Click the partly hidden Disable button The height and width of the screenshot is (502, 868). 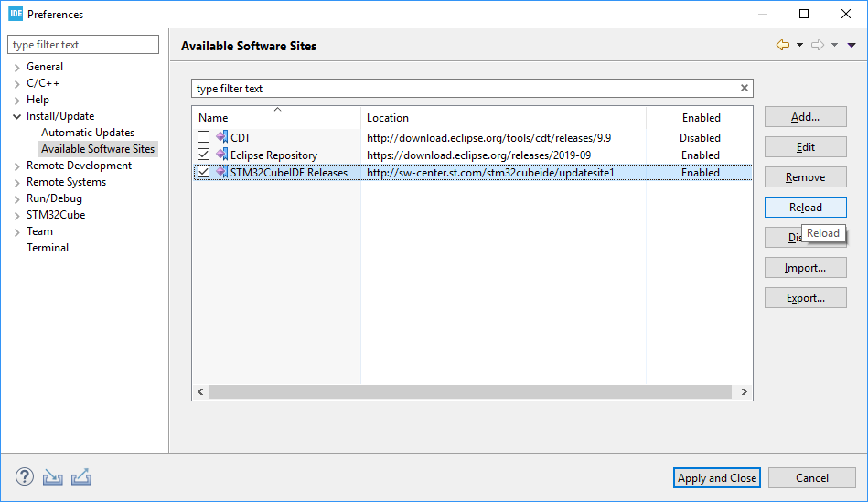(784, 238)
